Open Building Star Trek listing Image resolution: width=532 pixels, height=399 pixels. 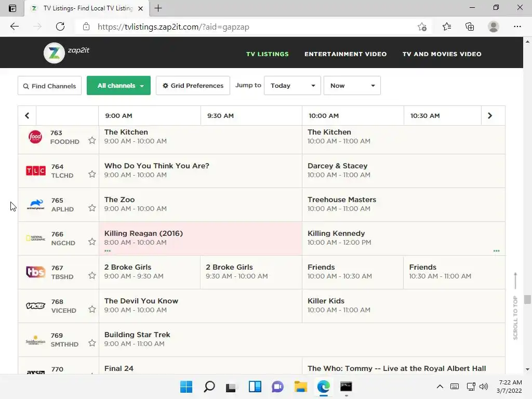(x=302, y=340)
